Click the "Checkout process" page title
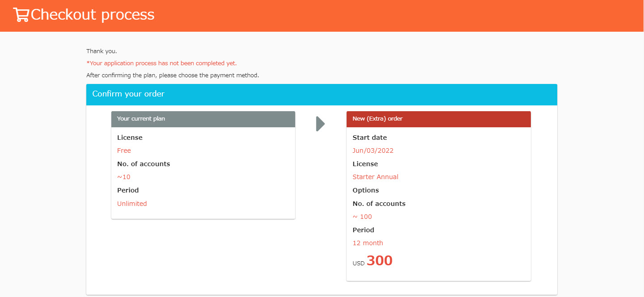This screenshot has height=297, width=644. (x=92, y=15)
